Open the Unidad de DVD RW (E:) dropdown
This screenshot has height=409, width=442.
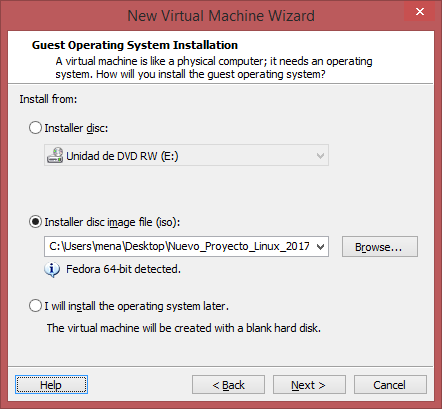point(186,155)
